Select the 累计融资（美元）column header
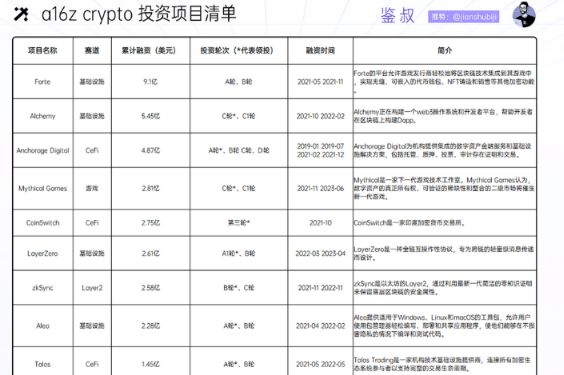564x375 pixels. click(x=150, y=51)
